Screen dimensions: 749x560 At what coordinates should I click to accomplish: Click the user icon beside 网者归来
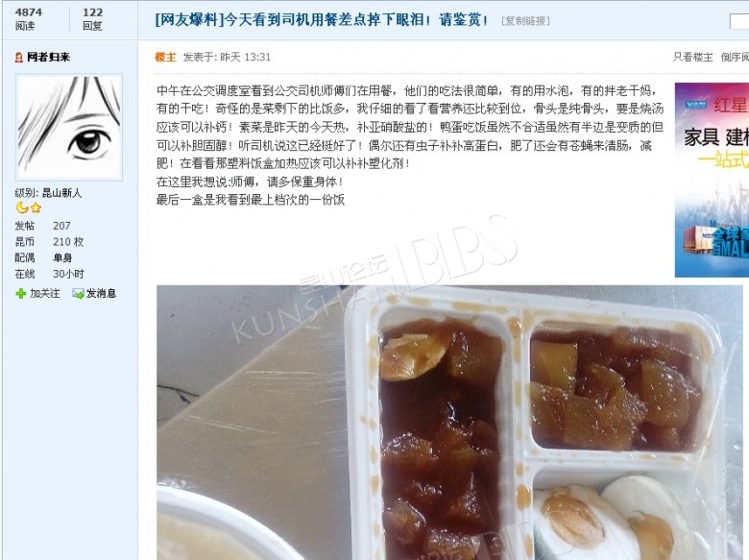click(19, 58)
